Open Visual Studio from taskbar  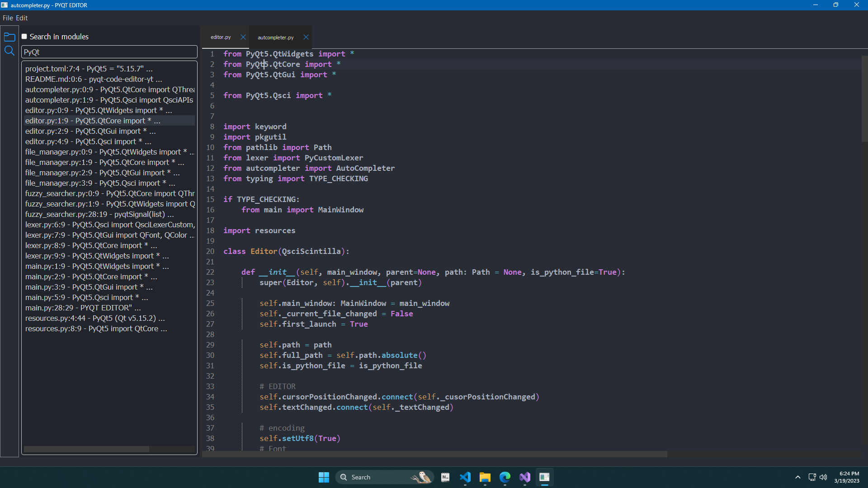click(x=525, y=477)
